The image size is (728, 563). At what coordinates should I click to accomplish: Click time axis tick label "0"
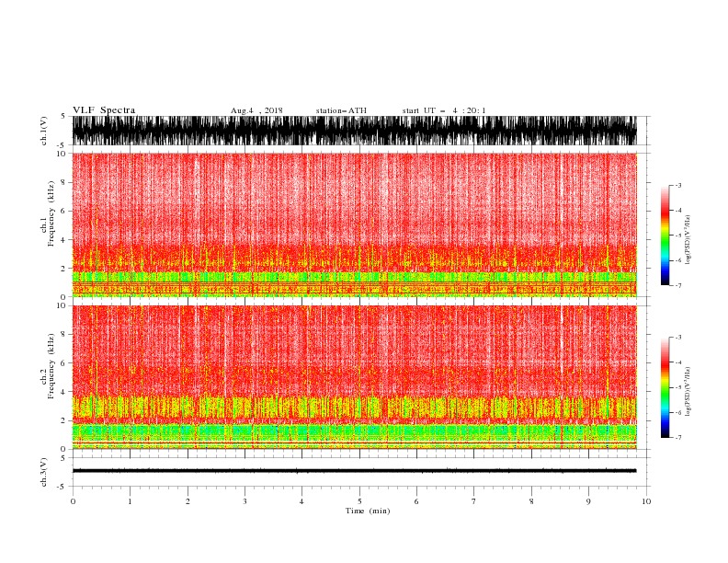click(x=73, y=501)
